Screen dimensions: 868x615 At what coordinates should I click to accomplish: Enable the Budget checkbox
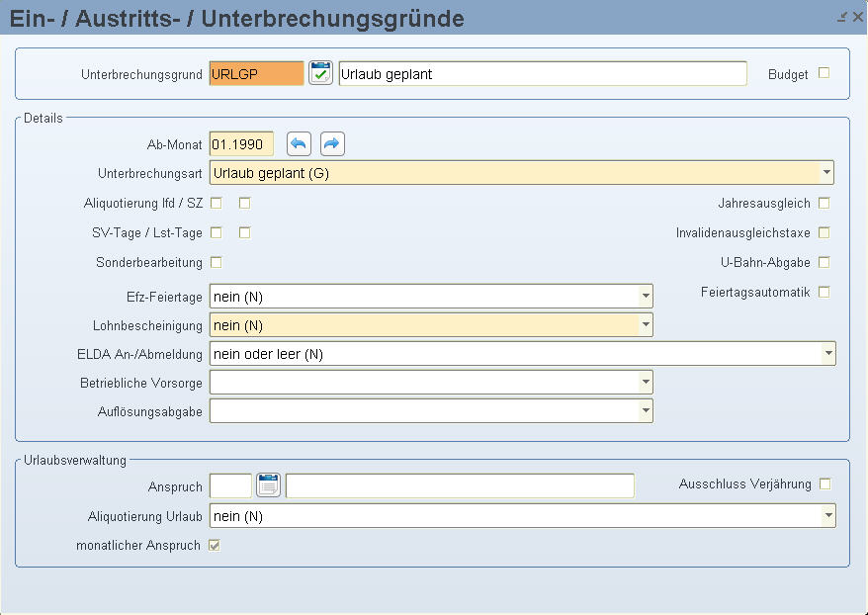pyautogui.click(x=825, y=73)
